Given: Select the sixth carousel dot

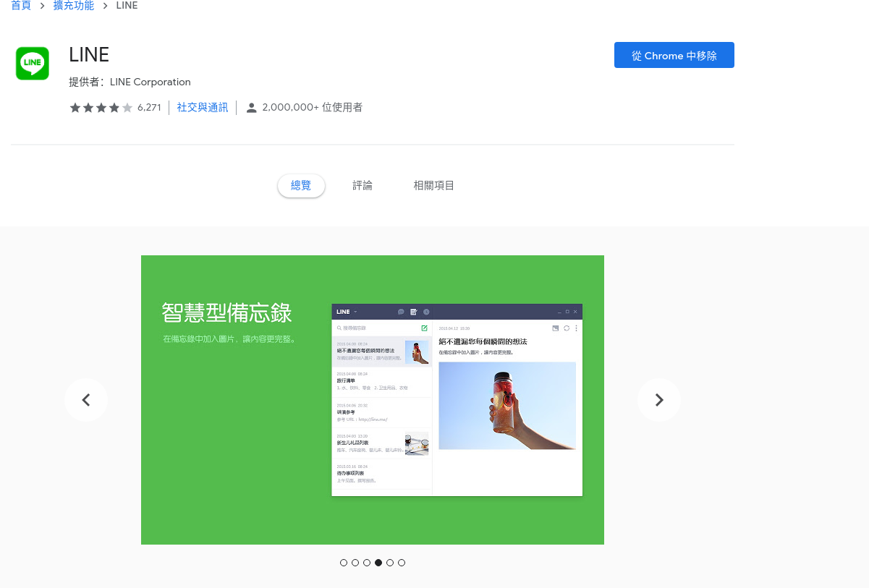Looking at the screenshot, I should coord(402,563).
